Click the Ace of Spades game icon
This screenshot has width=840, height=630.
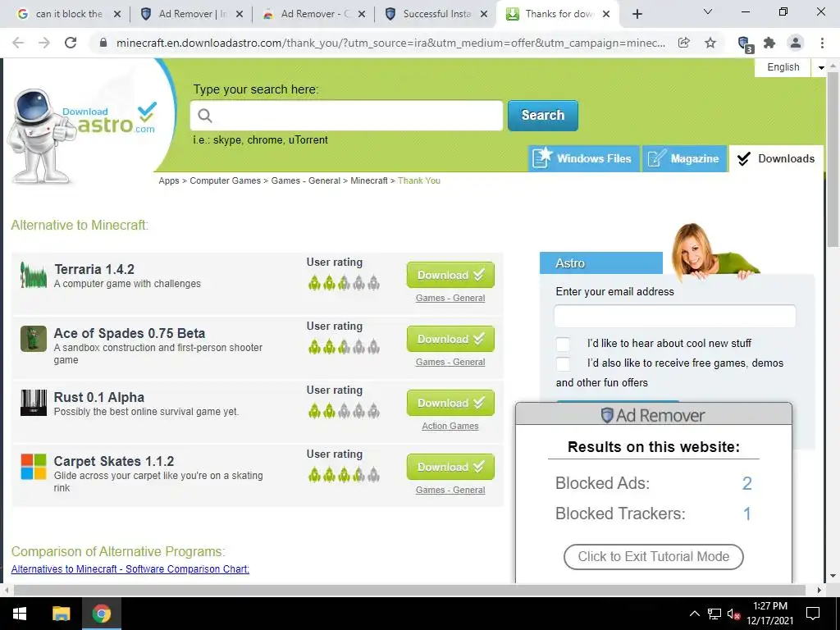pyautogui.click(x=33, y=339)
